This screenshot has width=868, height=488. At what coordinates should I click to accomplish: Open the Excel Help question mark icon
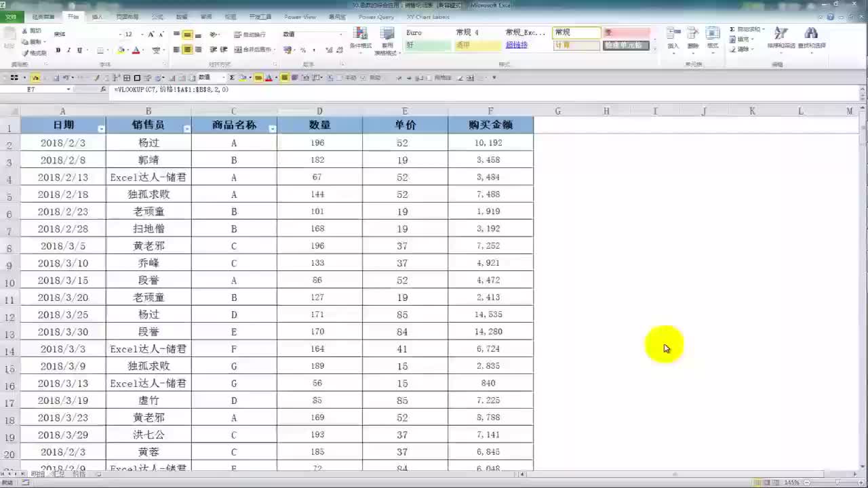[831, 16]
